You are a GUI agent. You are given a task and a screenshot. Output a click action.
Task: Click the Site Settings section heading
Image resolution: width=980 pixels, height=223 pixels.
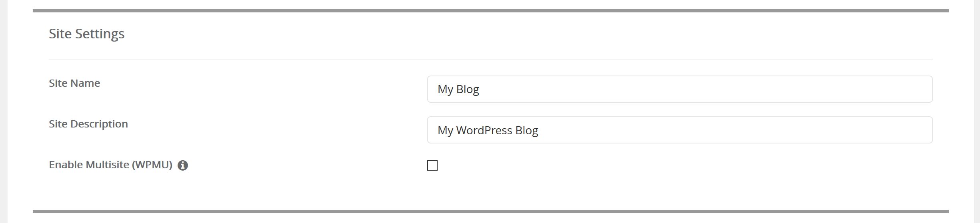[x=86, y=34]
